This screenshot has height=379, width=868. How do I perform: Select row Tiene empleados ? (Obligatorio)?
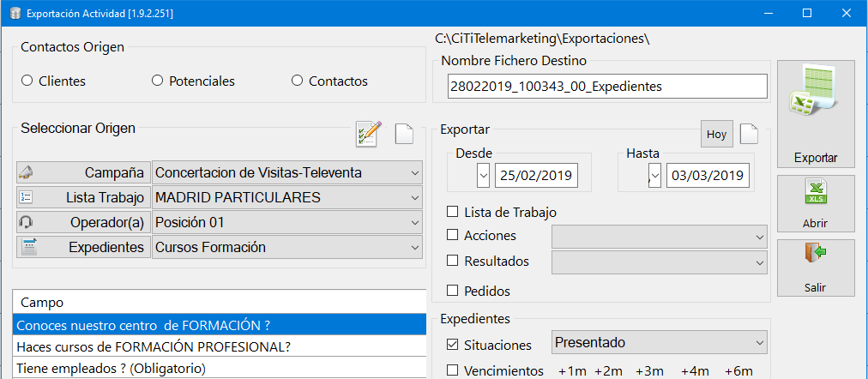tap(220, 367)
